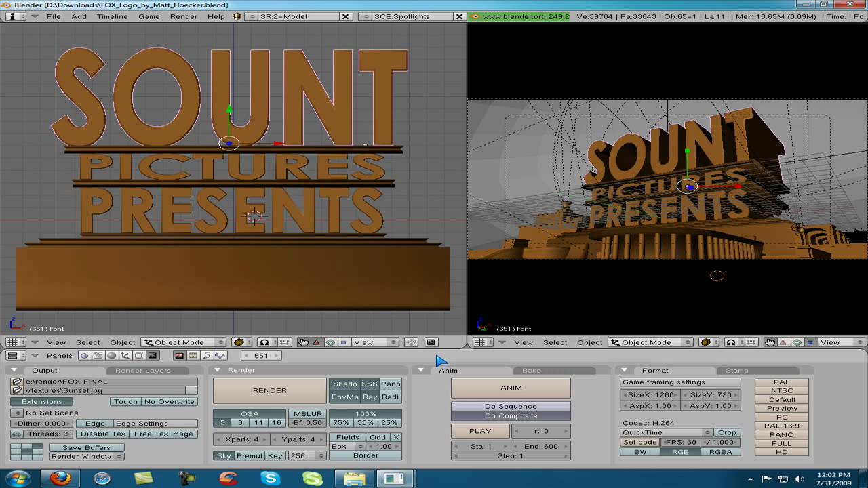Toggle hand manipulator in left viewport
This screenshot has height=488, width=868.
[x=304, y=342]
